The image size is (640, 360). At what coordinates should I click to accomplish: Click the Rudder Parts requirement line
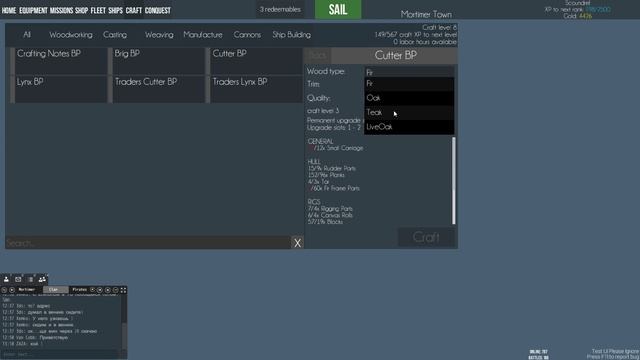(332, 168)
